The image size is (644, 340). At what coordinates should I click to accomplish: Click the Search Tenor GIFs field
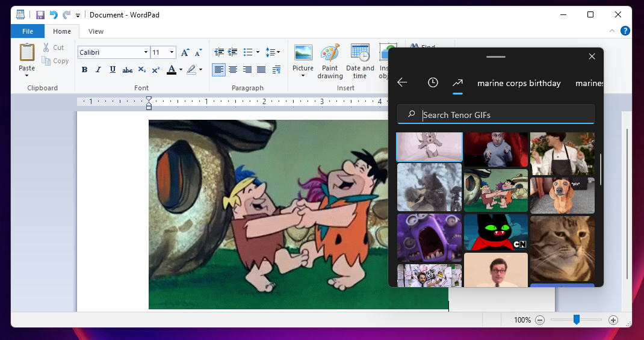coord(504,114)
